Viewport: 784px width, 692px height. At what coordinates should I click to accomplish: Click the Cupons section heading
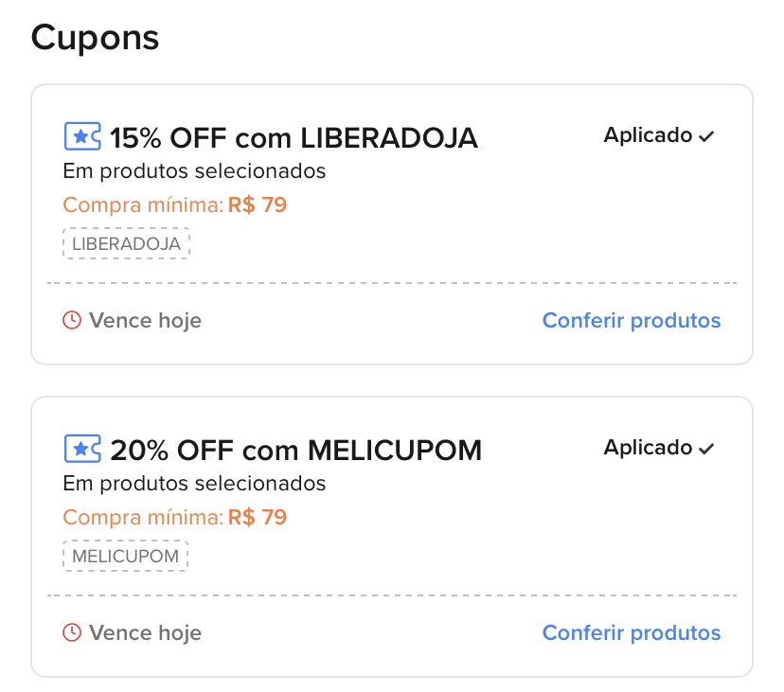tap(95, 38)
